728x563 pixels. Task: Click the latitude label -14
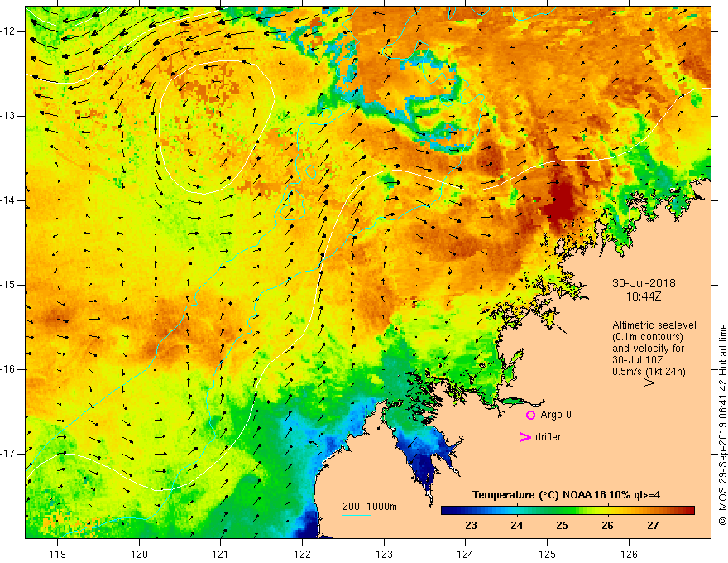[8, 200]
